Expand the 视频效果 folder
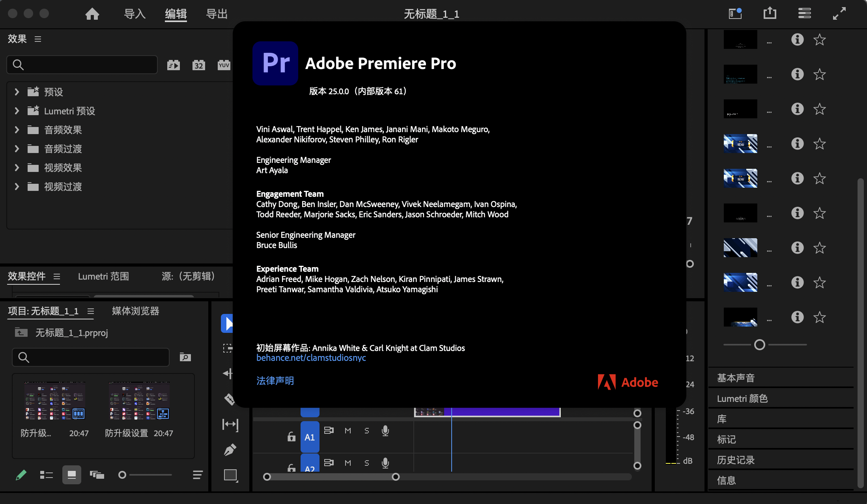Screen dimensions: 867x504 (17, 168)
